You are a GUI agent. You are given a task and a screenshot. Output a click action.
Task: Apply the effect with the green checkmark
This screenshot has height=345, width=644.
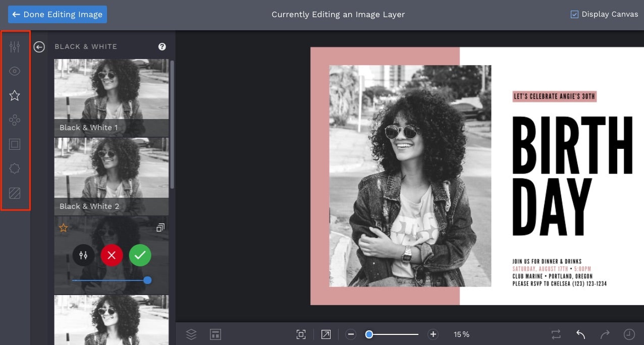pos(140,255)
